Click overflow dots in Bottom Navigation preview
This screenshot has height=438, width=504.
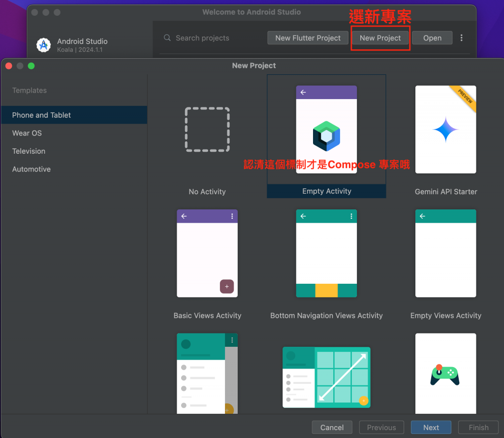351,216
